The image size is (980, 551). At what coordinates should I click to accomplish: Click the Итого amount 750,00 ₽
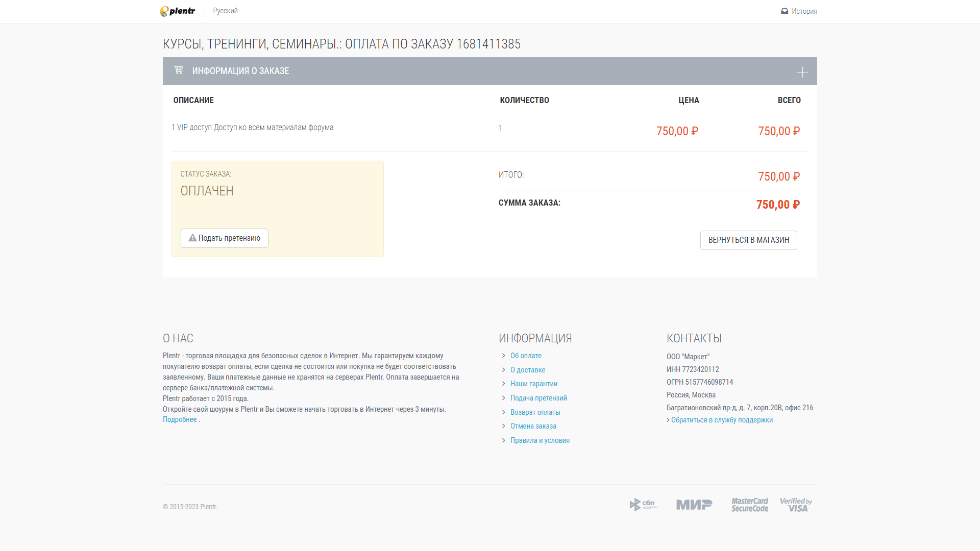(779, 177)
